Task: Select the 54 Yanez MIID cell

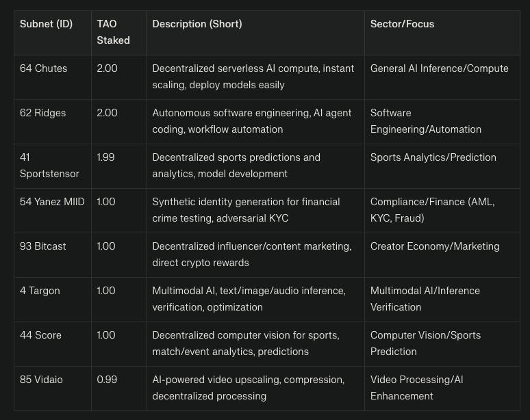Action: [x=52, y=202]
